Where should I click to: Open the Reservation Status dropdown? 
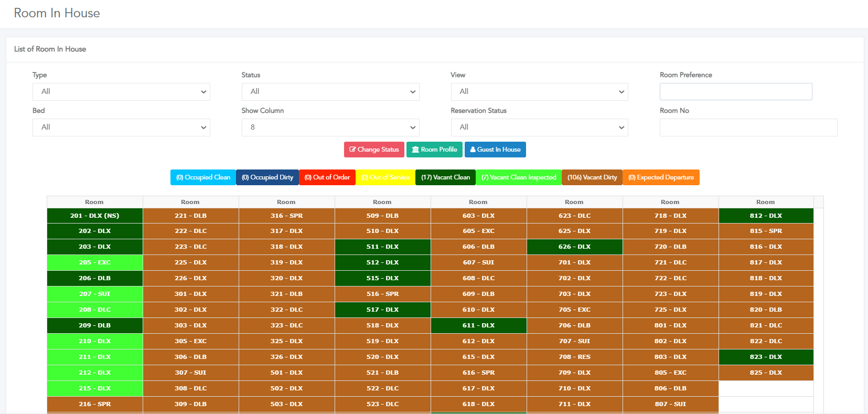point(539,128)
